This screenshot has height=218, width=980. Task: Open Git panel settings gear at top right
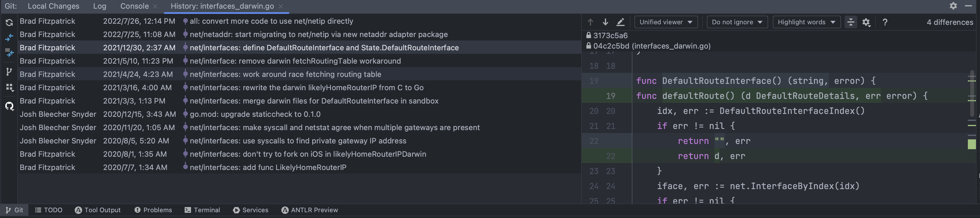953,6
